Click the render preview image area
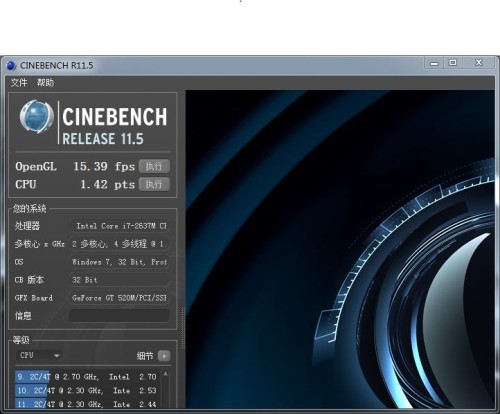The image size is (500, 414). 340,249
